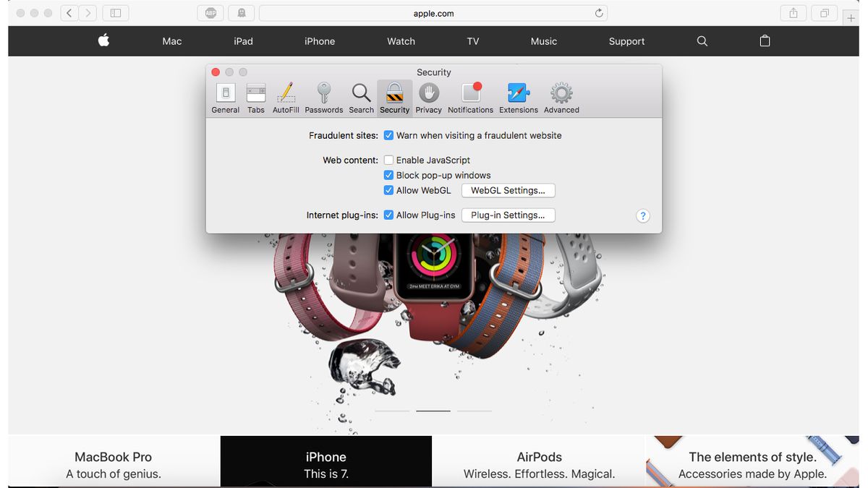Screen dimensions: 868x488
Task: Open the Privacy pane
Action: [x=428, y=96]
